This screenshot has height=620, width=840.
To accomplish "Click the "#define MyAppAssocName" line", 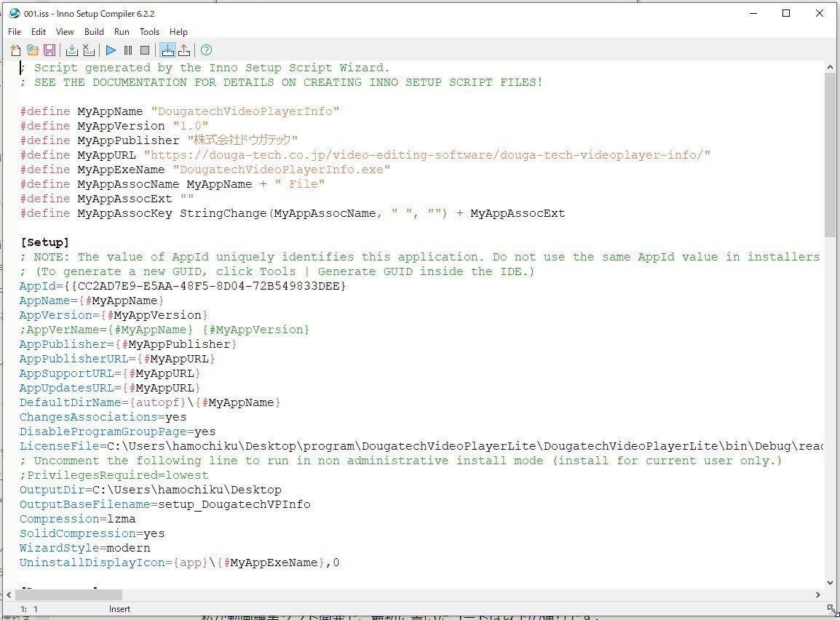I will point(172,184).
